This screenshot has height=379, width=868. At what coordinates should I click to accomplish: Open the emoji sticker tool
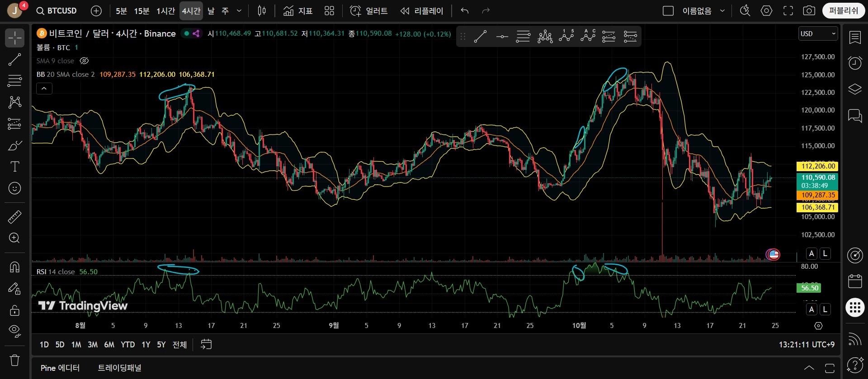(x=14, y=188)
